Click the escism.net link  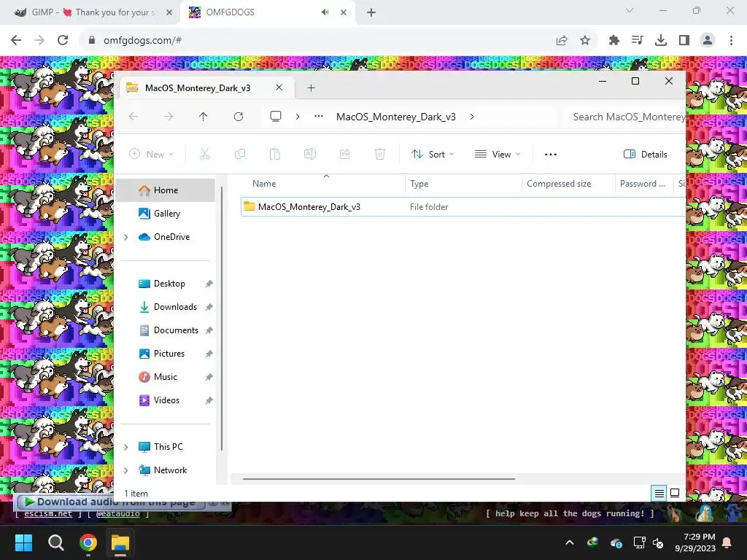point(48,514)
